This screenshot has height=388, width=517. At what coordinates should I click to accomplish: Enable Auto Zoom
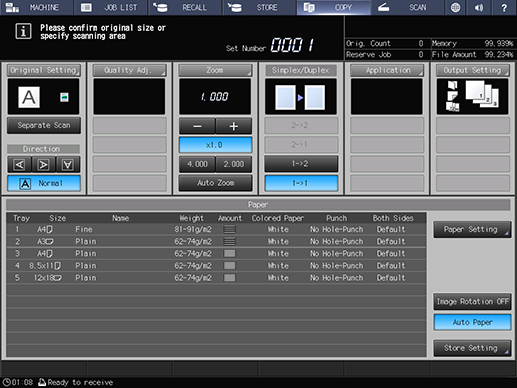point(215,183)
